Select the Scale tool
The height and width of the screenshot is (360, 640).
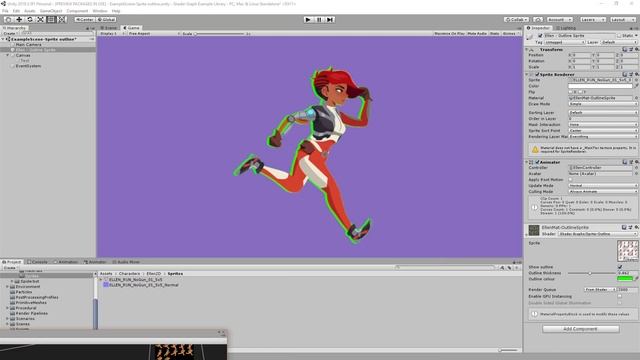coord(40,20)
